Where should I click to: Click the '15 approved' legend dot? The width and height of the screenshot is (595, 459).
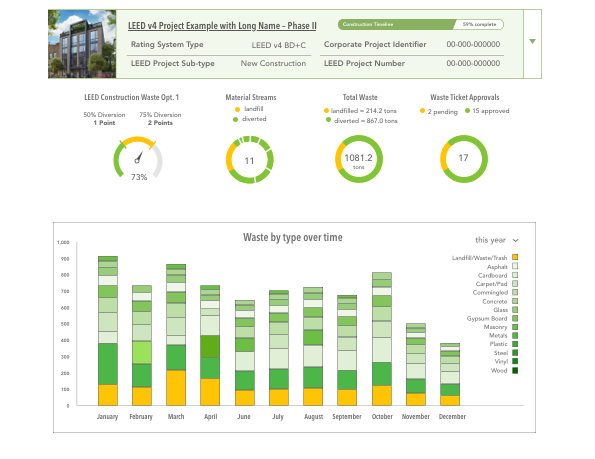click(468, 111)
